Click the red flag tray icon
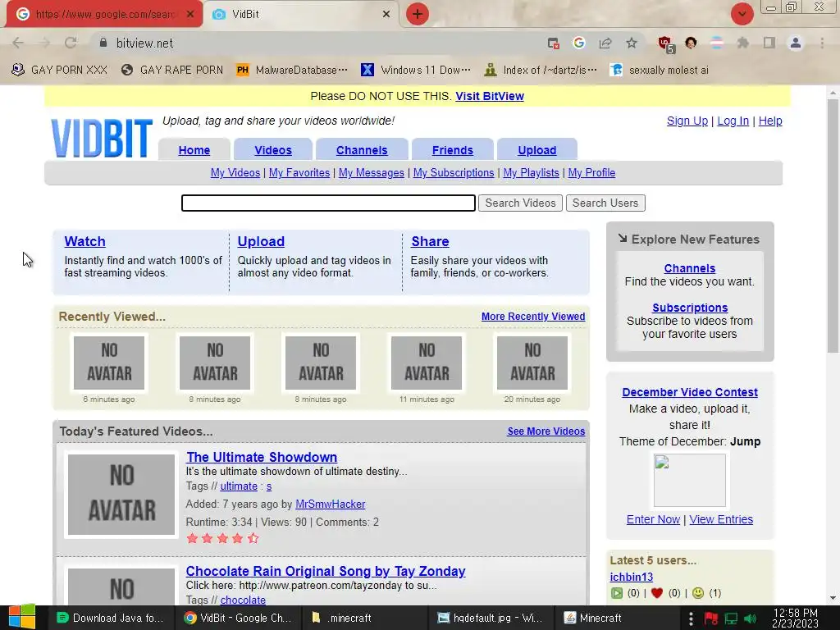 pos(711,619)
